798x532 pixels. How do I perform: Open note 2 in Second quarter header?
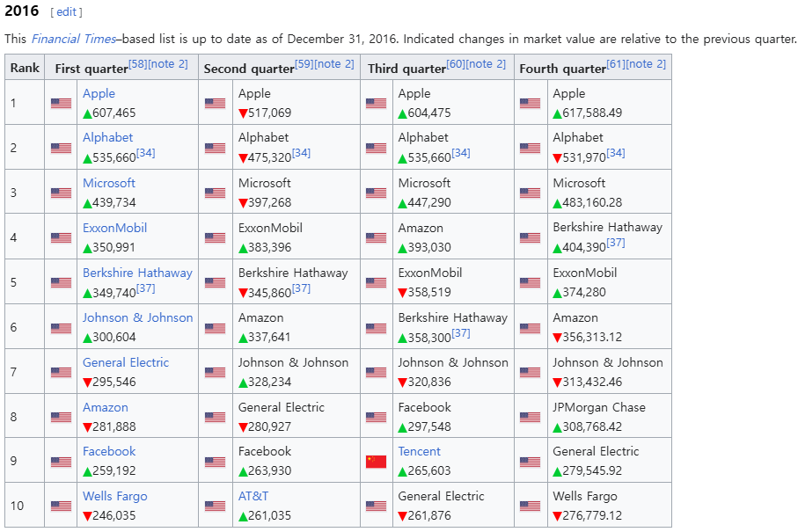click(x=334, y=64)
